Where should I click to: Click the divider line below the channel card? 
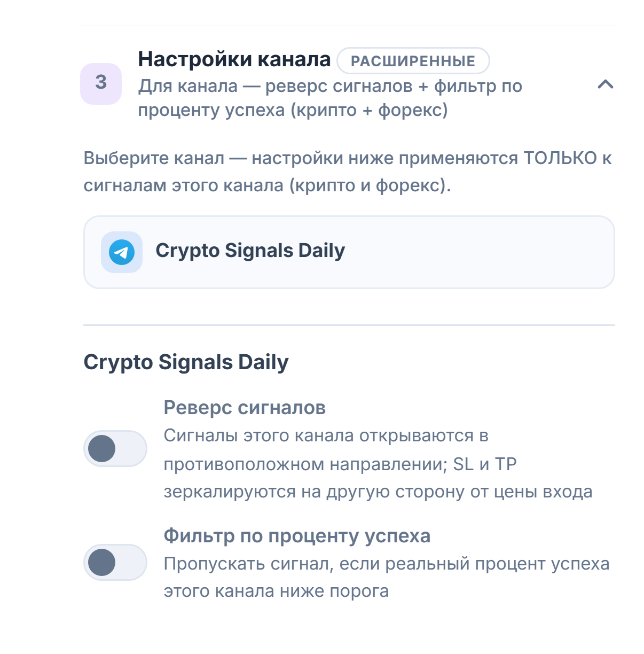349,325
